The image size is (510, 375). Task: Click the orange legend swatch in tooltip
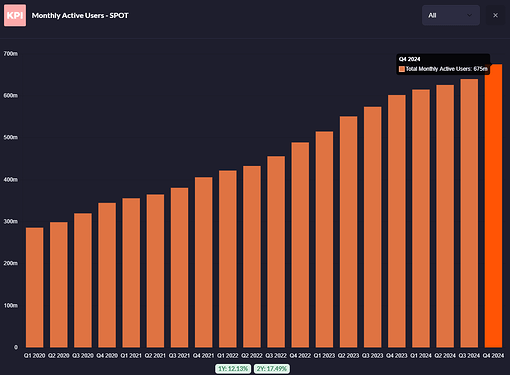point(402,69)
